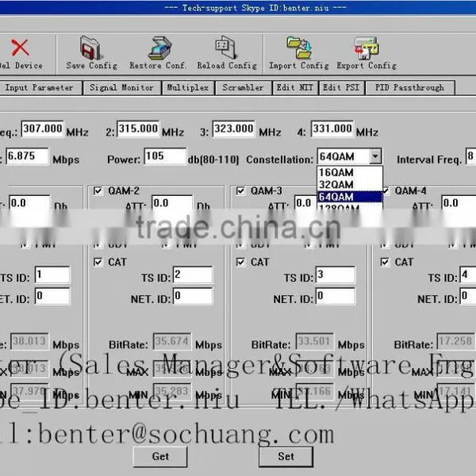Open the Edit NIT tab
Image resolution: width=476 pixels, height=476 pixels.
tap(295, 88)
